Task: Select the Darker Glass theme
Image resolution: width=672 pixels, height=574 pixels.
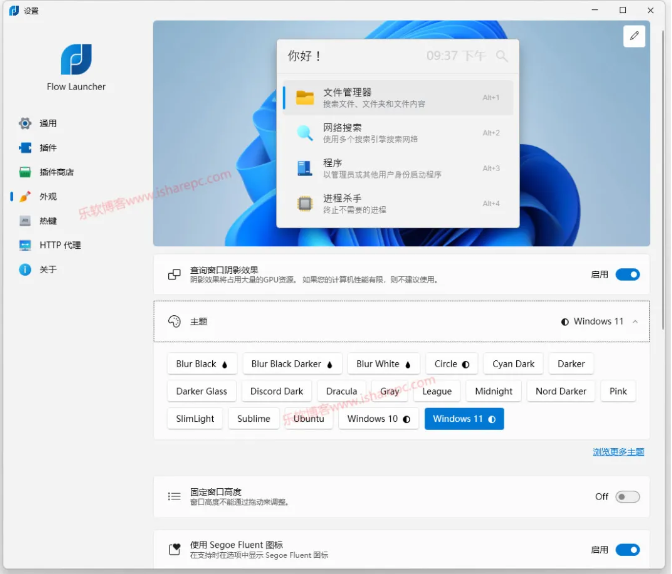Action: click(201, 391)
